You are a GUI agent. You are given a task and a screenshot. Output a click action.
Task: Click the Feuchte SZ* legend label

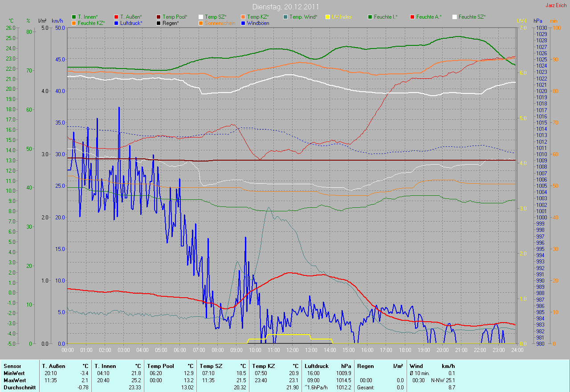[x=472, y=17]
